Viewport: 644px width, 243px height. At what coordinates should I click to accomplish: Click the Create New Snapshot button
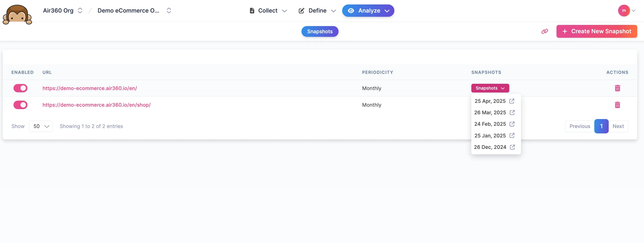pyautogui.click(x=597, y=31)
